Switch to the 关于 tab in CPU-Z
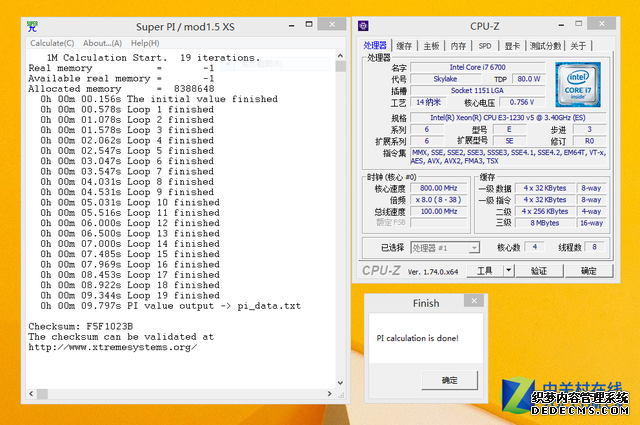The width and height of the screenshot is (640, 425). [x=578, y=46]
